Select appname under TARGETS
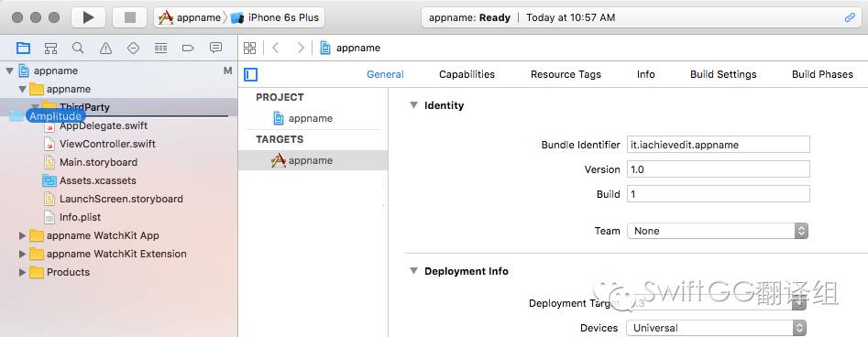Viewport: 868px width, 337px height. [313, 160]
